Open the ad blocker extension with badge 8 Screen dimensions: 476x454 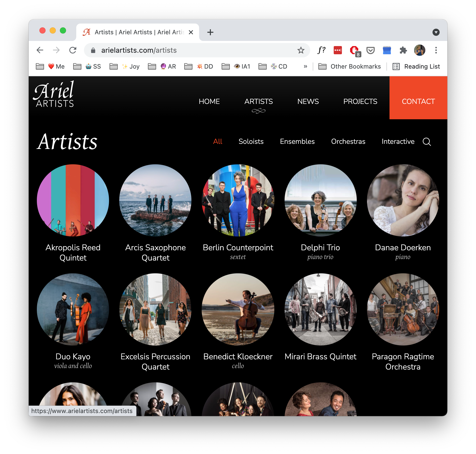[x=355, y=51]
